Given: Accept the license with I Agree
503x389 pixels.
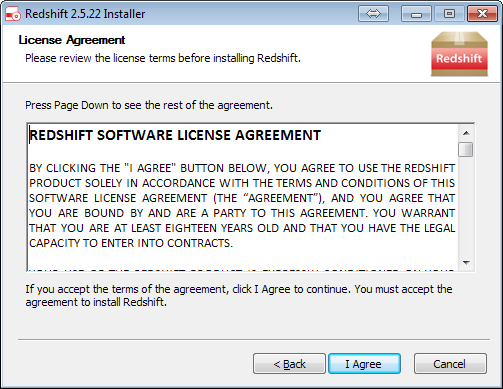Looking at the screenshot, I should tap(364, 364).
